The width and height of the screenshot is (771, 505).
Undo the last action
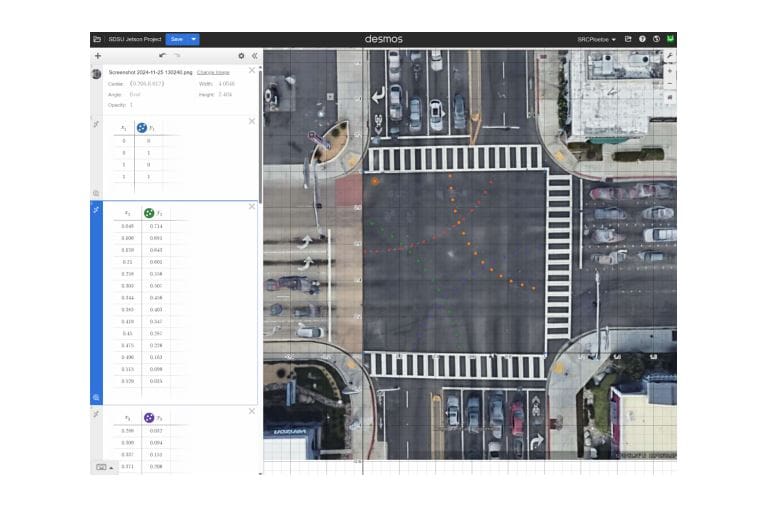click(x=162, y=56)
